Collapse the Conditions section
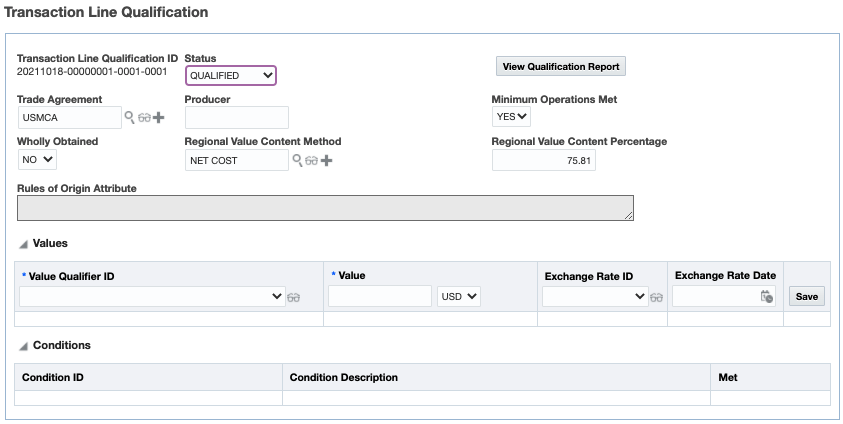Image resolution: width=843 pixels, height=424 pixels. 24,346
